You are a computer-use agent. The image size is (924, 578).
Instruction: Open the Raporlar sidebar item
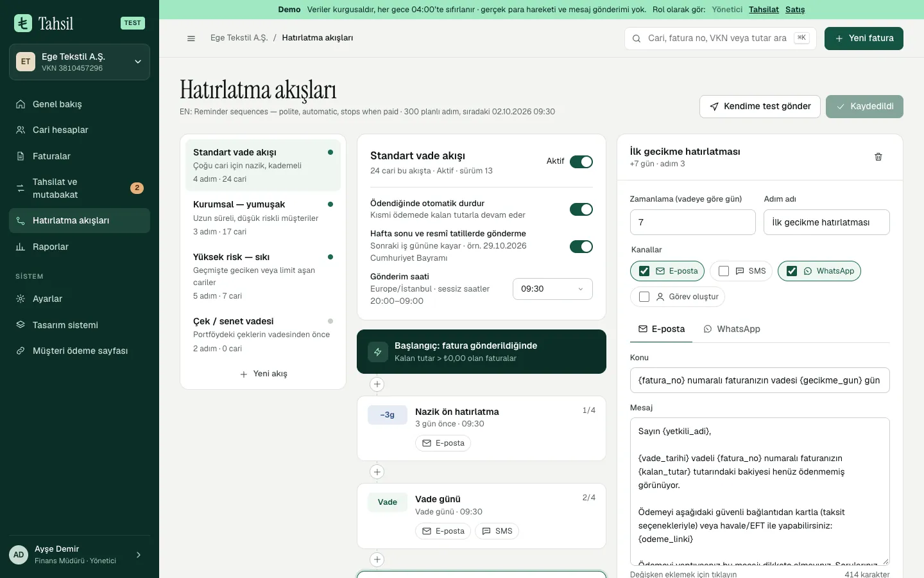[x=80, y=247]
